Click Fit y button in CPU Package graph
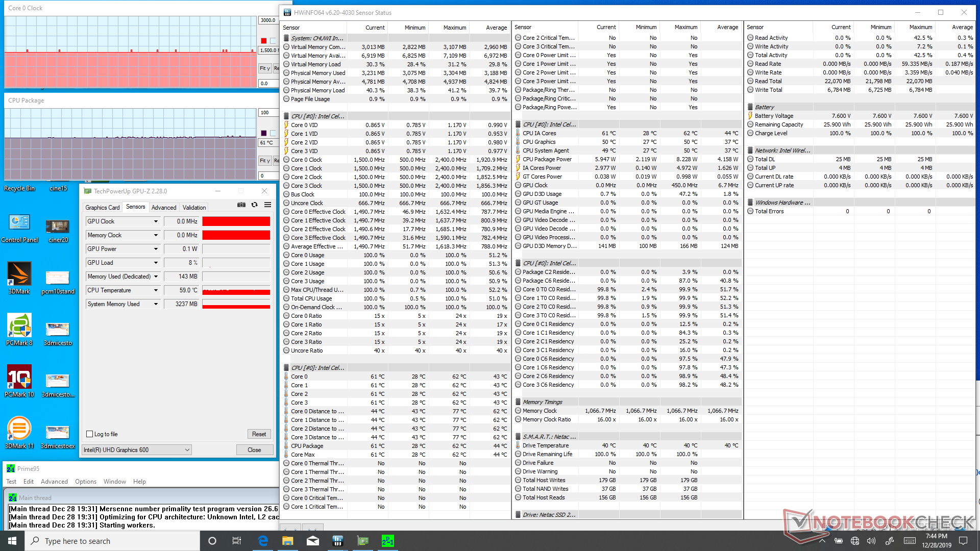This screenshot has height=551, width=980. (x=265, y=161)
